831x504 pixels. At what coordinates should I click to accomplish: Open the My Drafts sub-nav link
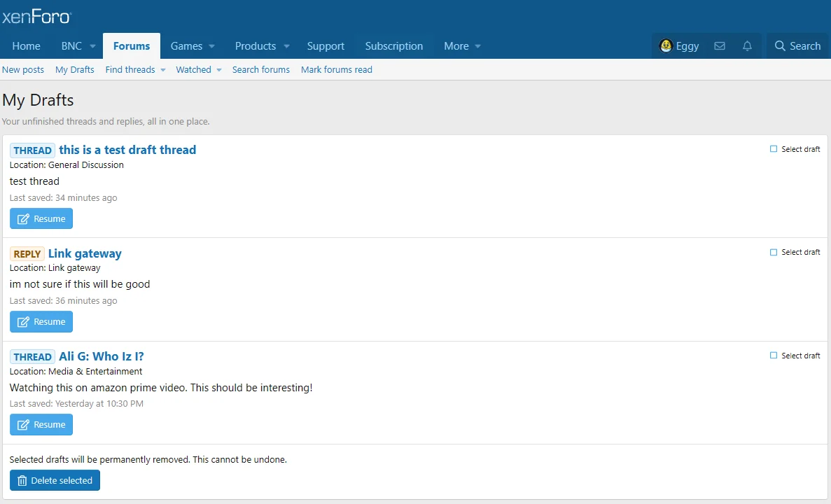(75, 69)
